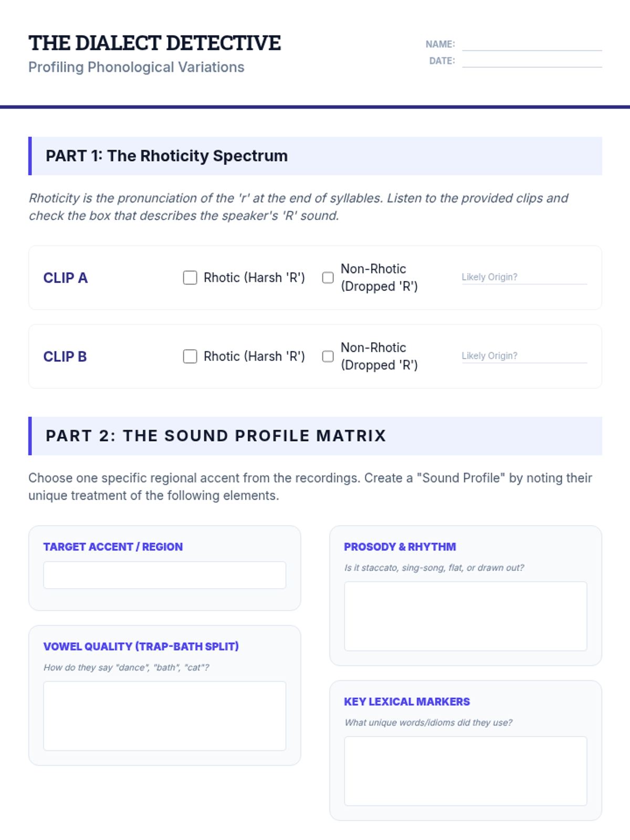Tick the Non-Rhotic checkbox for Clip B

328,356
